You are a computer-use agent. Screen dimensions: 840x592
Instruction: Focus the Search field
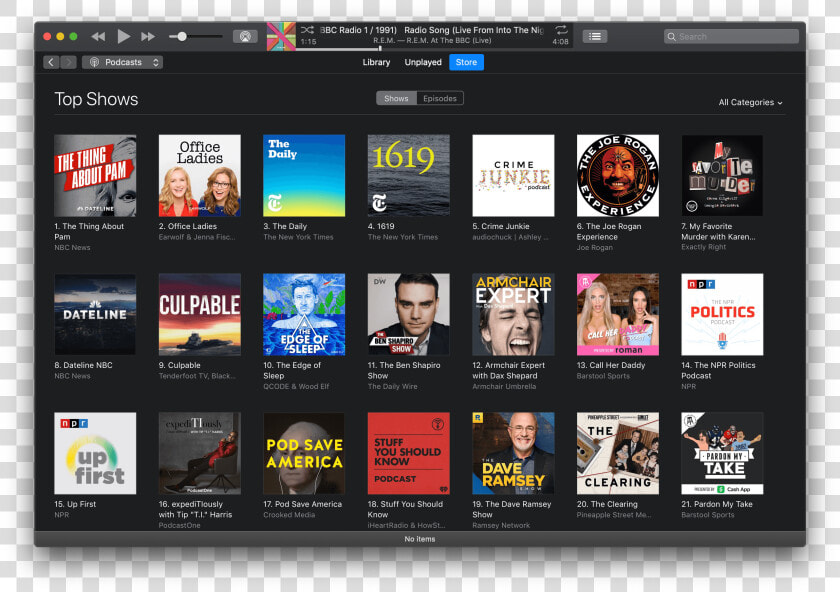(731, 36)
